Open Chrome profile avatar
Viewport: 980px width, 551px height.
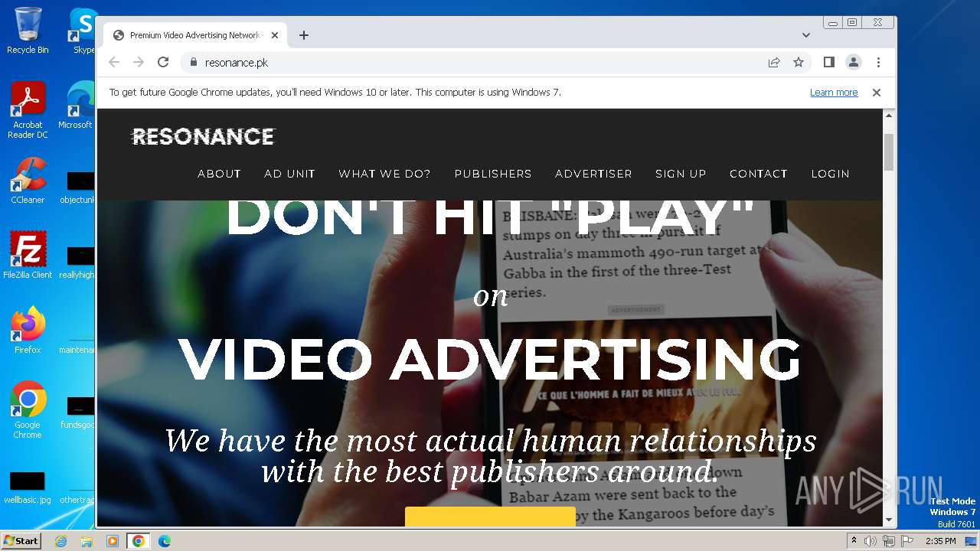pyautogui.click(x=854, y=63)
